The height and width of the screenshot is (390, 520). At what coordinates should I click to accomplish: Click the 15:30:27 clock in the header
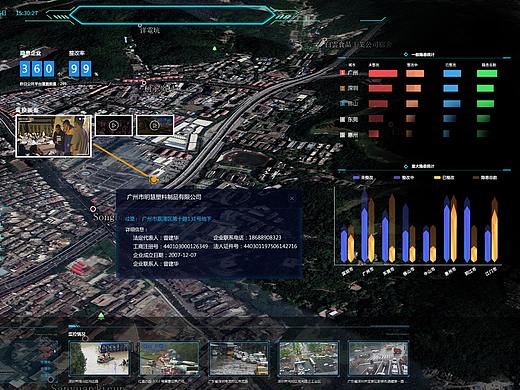point(27,13)
